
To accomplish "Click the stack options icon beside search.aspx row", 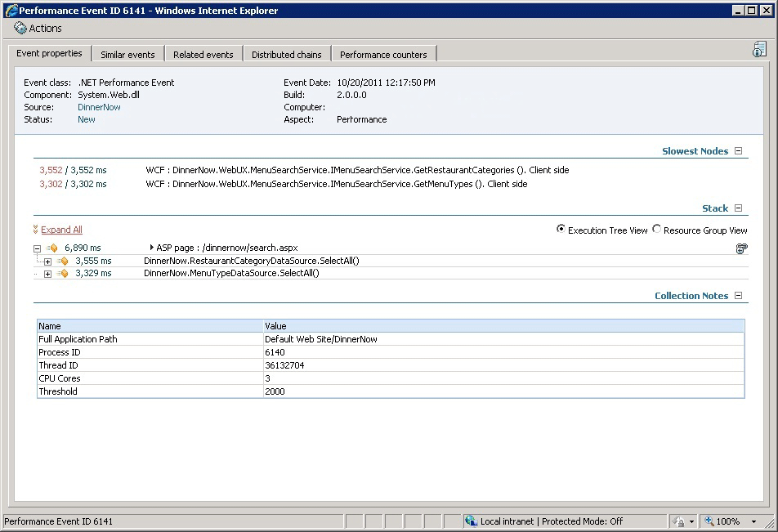I will point(741,248).
